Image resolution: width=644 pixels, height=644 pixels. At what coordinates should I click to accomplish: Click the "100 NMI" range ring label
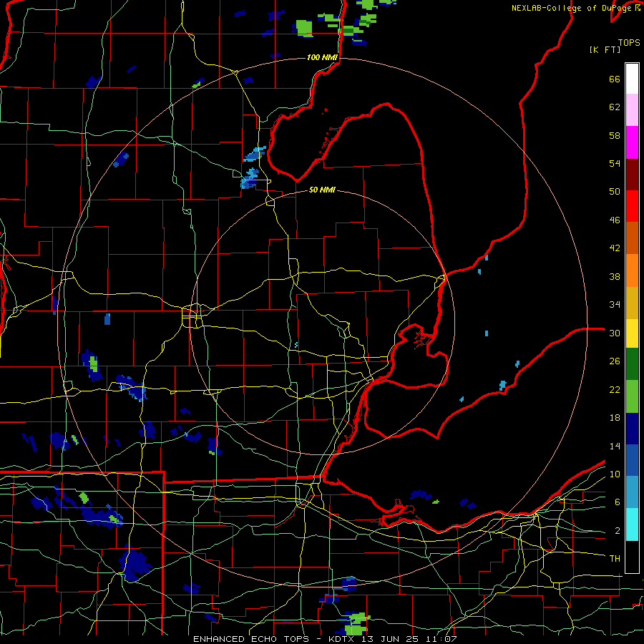pos(322,57)
